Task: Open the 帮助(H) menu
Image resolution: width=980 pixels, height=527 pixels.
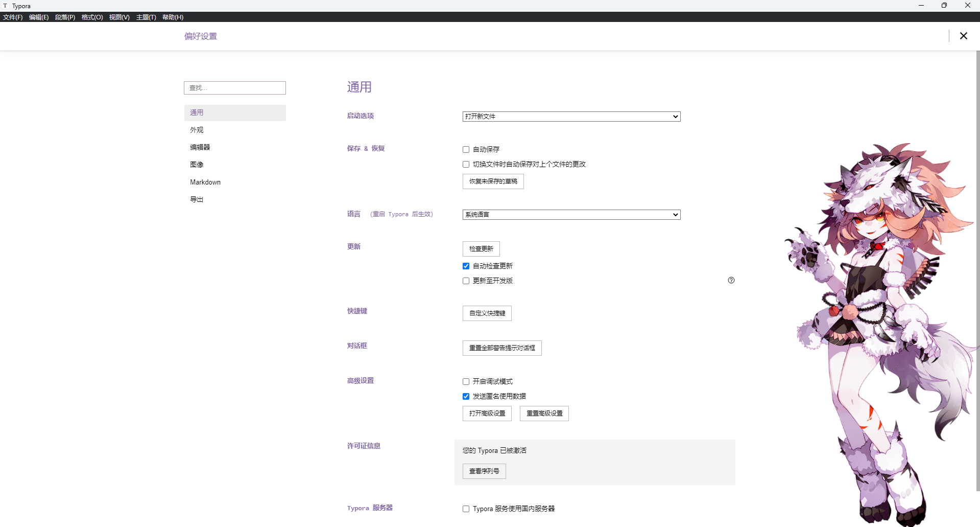Action: coord(173,17)
